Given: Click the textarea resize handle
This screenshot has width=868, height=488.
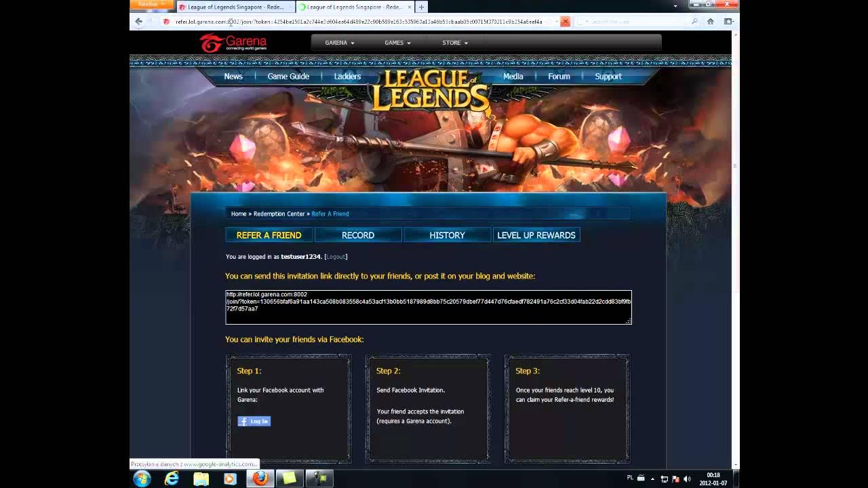Looking at the screenshot, I should [629, 321].
